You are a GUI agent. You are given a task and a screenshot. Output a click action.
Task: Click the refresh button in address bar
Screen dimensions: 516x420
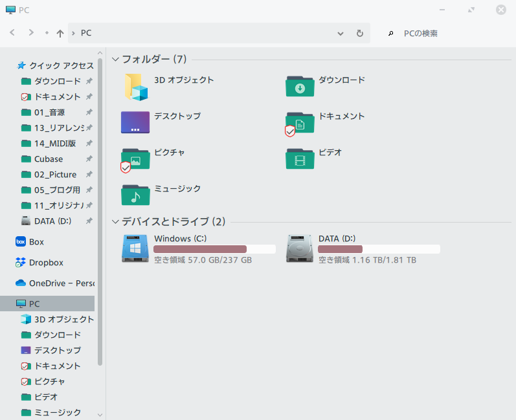pyautogui.click(x=360, y=33)
